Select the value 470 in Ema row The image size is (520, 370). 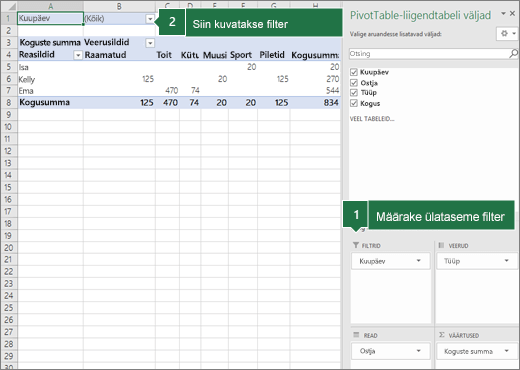point(167,91)
